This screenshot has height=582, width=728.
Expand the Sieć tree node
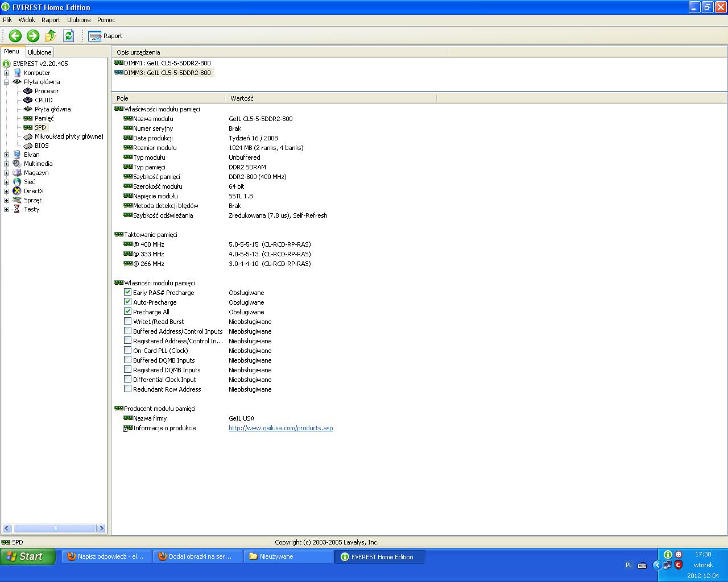pyautogui.click(x=6, y=182)
